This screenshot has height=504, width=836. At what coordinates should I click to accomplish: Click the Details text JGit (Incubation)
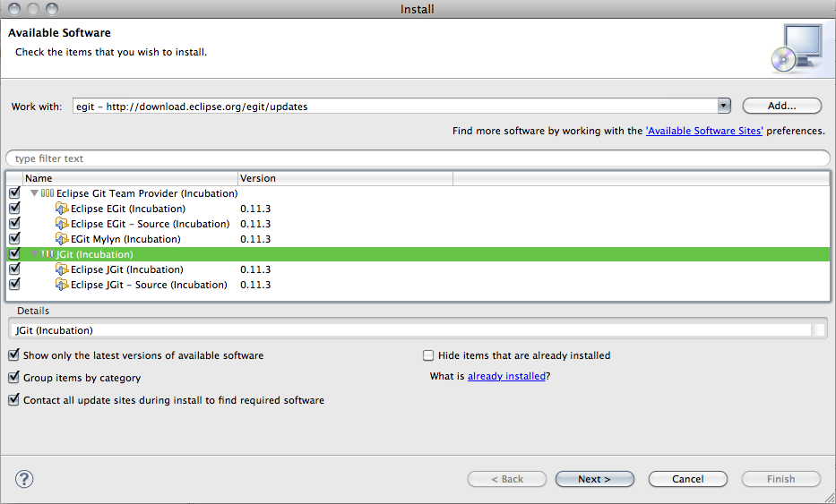coord(55,330)
